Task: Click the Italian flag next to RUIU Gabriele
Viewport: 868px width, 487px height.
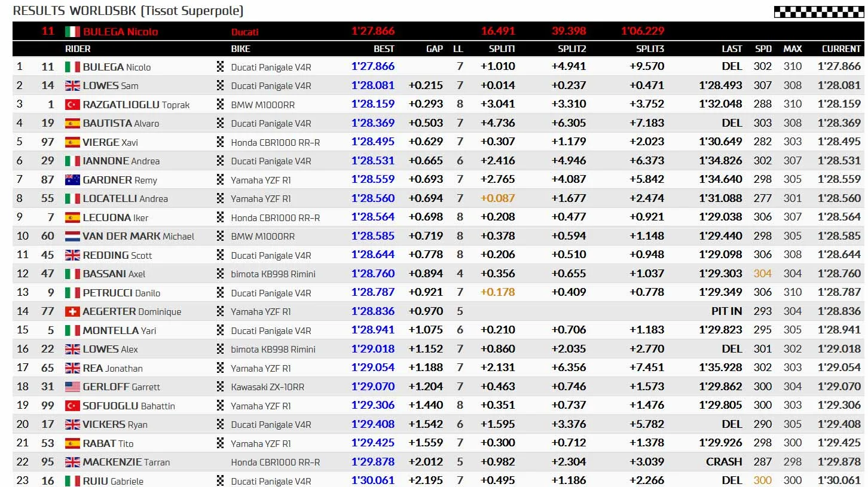Action: (72, 481)
